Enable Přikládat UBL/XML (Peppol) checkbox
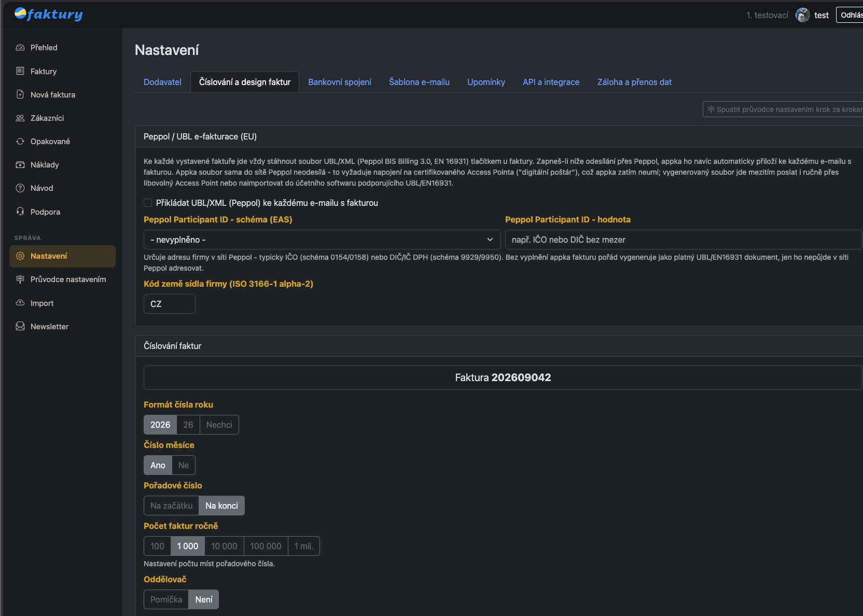The image size is (863, 616). coord(148,203)
